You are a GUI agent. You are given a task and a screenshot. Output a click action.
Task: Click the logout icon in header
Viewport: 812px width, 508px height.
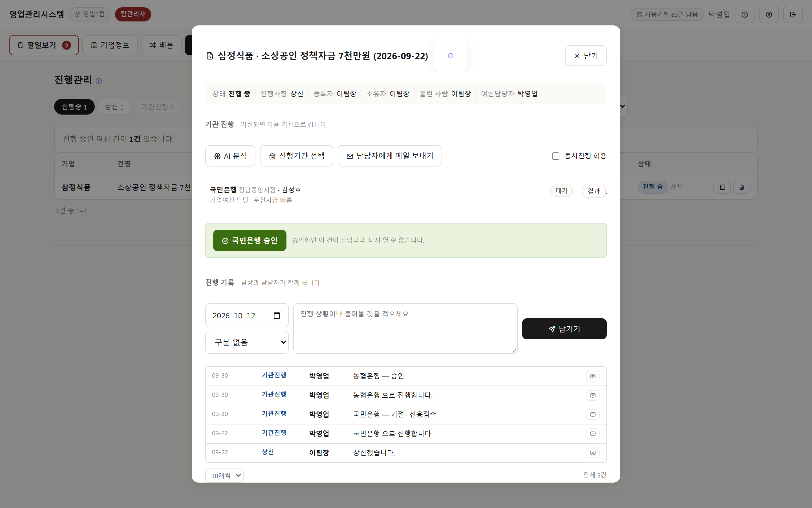coord(793,14)
